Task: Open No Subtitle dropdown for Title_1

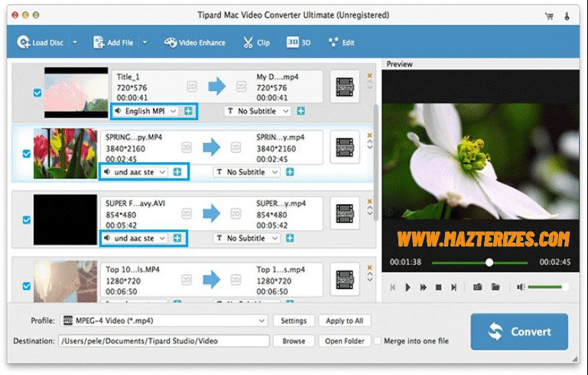Action: click(257, 111)
